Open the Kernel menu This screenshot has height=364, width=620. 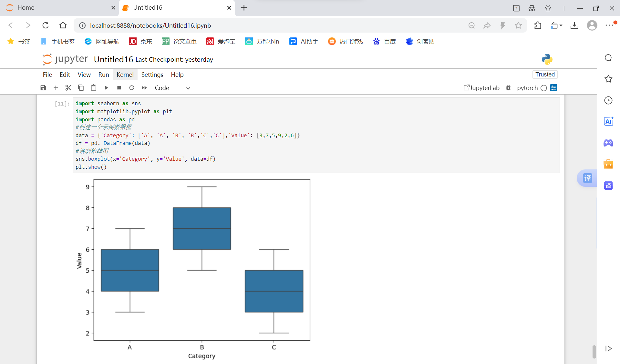pyautogui.click(x=125, y=75)
